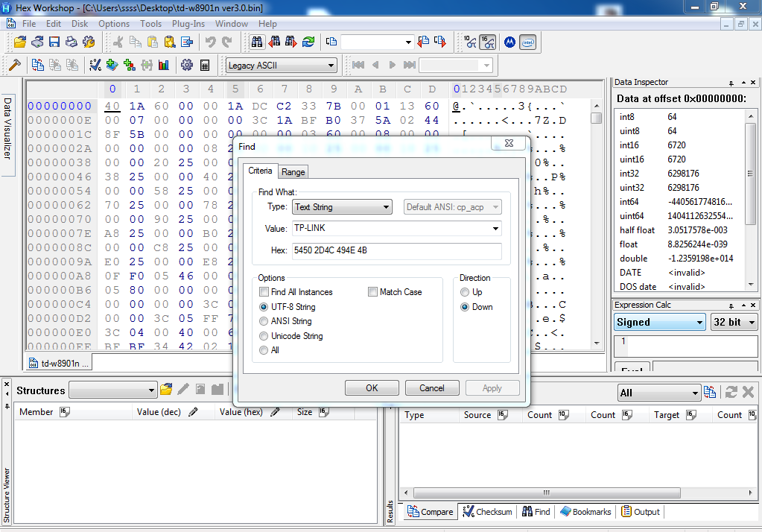Click the hex editor vertical scrollbar thumb
Image resolution: width=762 pixels, height=532 pixels.
coord(597,118)
